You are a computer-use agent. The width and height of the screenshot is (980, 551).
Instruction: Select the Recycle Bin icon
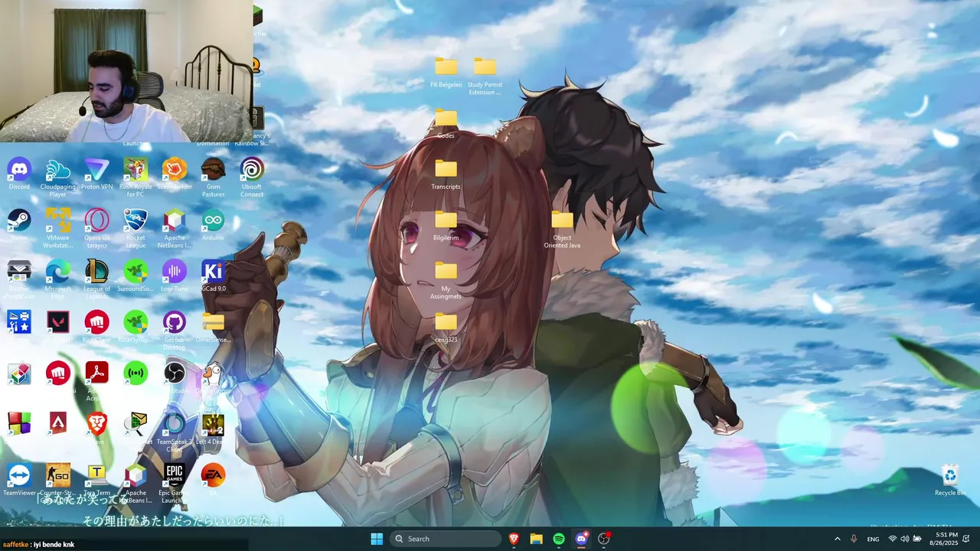[950, 479]
